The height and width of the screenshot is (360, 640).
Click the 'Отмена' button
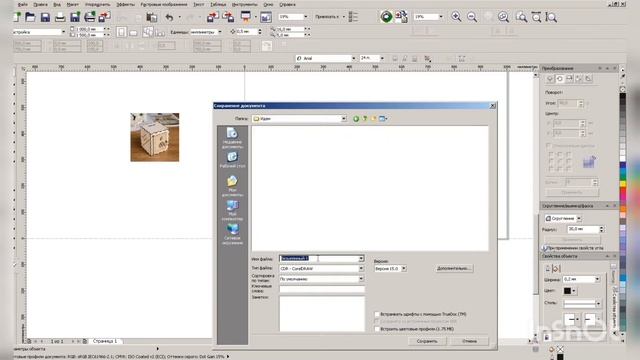coord(469,341)
